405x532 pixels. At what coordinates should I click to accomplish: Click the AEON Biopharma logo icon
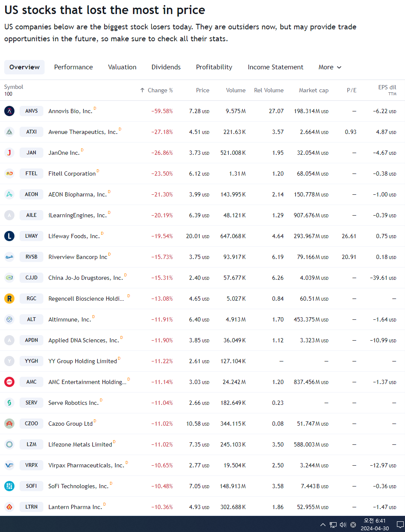[9, 194]
